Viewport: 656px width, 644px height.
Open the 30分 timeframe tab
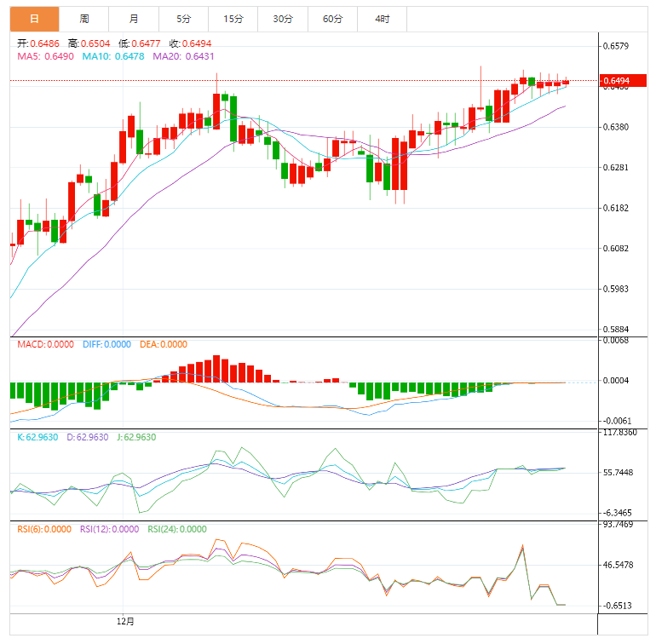coord(283,19)
